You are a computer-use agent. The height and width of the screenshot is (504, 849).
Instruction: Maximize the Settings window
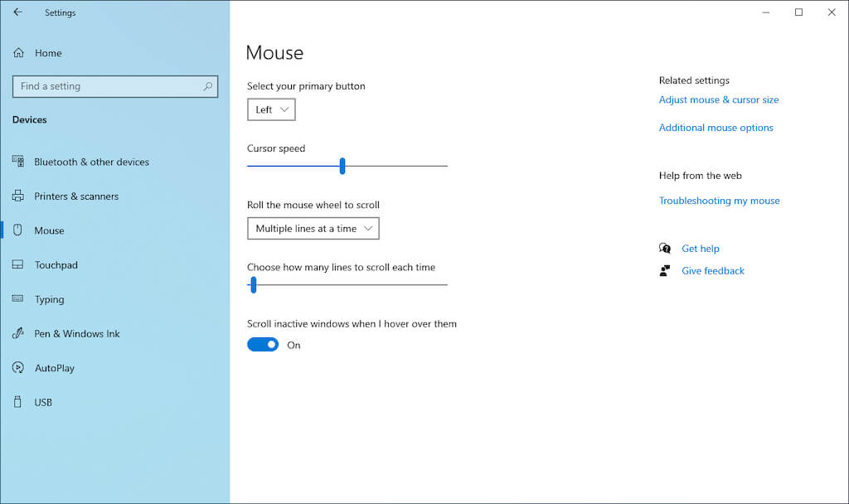[x=798, y=12]
